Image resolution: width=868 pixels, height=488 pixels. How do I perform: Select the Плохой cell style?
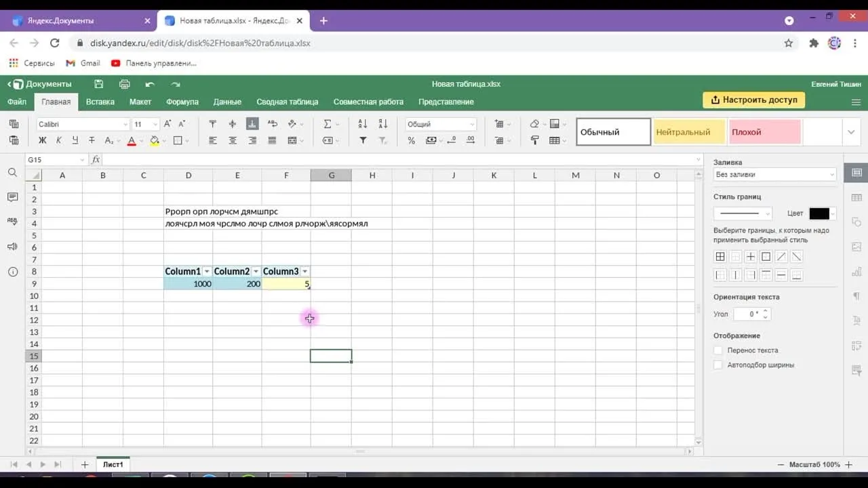764,132
